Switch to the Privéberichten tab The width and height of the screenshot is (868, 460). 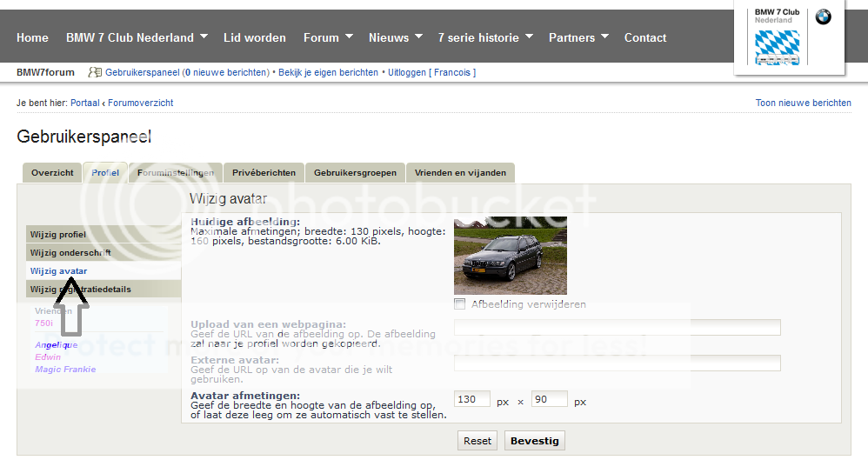click(264, 173)
